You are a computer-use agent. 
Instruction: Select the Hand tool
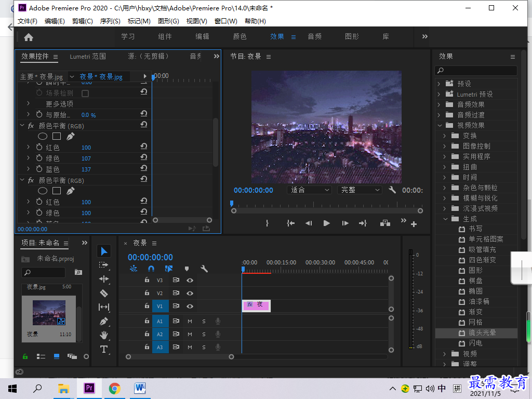[104, 335]
